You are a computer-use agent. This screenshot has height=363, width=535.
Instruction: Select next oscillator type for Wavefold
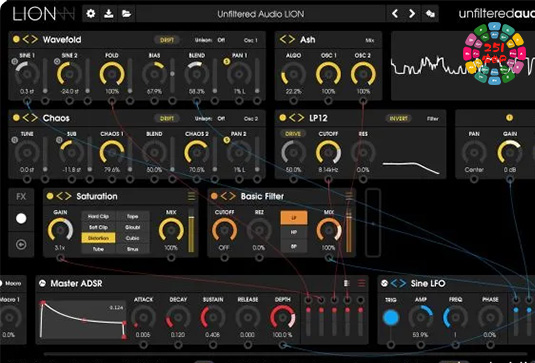(x=34, y=40)
